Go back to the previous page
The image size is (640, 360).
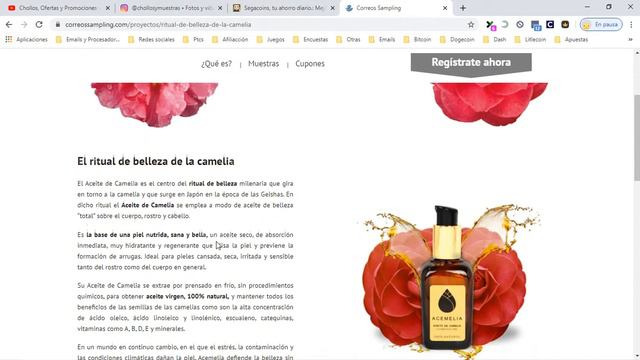click(9, 24)
